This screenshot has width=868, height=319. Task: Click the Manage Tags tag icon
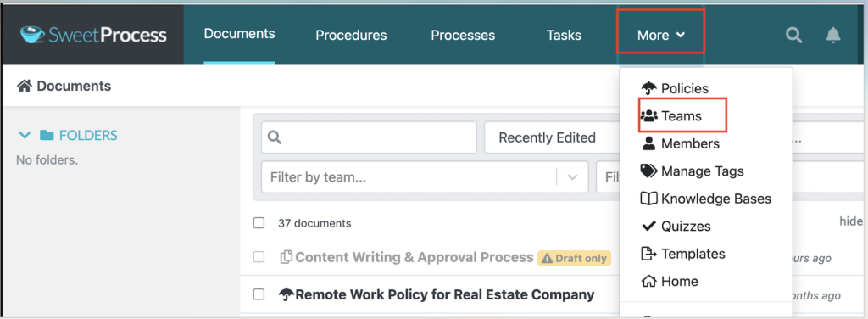648,171
